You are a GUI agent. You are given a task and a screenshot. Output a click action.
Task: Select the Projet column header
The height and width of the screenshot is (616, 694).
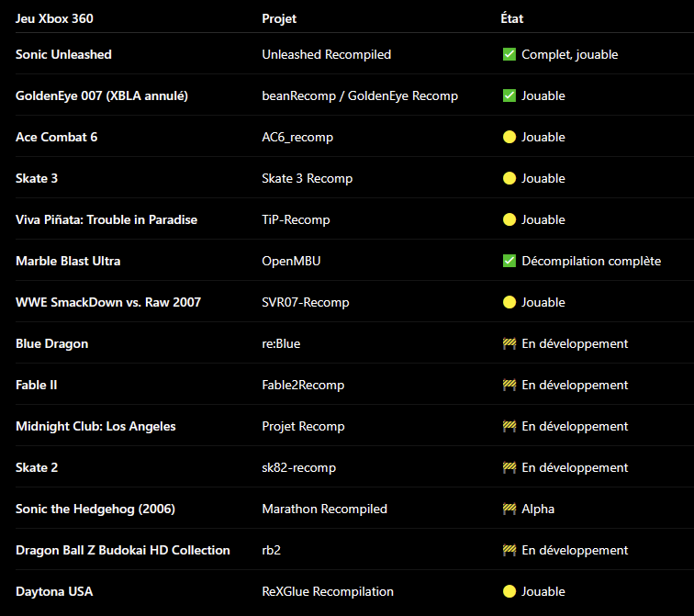(279, 18)
